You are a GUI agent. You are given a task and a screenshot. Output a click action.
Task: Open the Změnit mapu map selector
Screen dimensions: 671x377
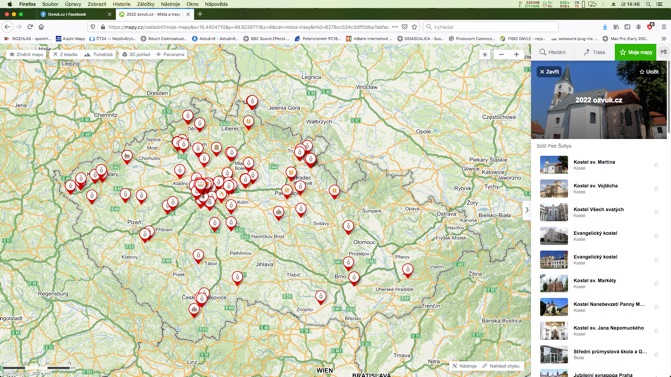coord(27,54)
